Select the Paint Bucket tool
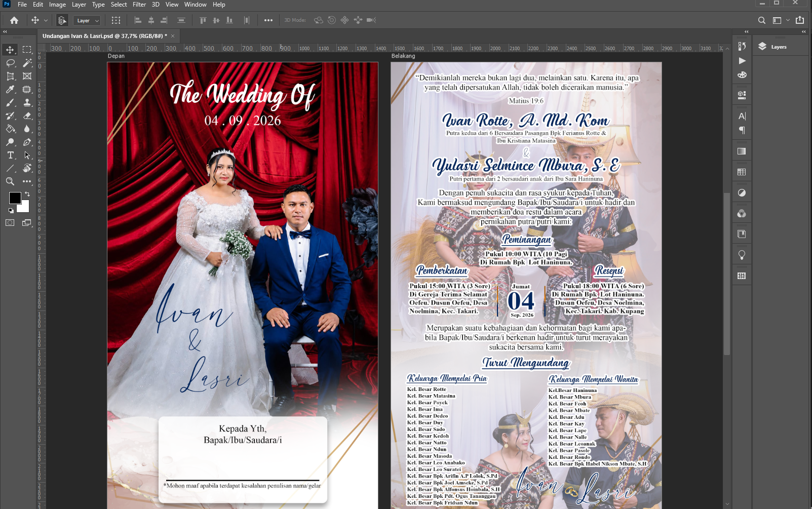 tap(10, 129)
